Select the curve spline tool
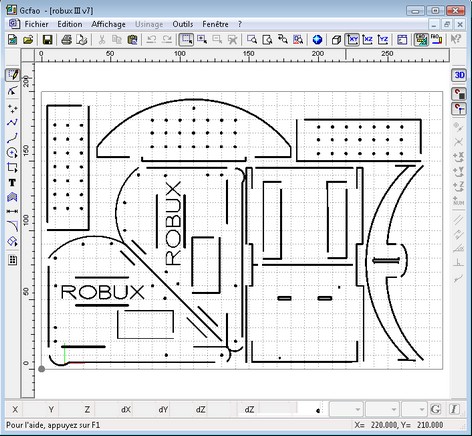This screenshot has width=472, height=436. pyautogui.click(x=12, y=138)
